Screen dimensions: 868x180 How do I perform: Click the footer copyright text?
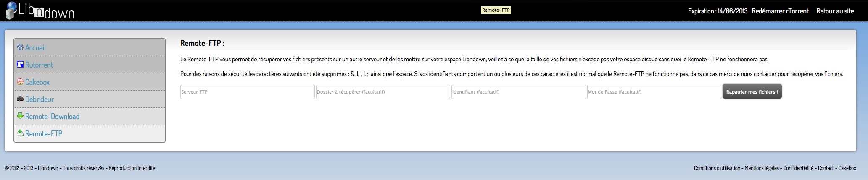(80, 168)
